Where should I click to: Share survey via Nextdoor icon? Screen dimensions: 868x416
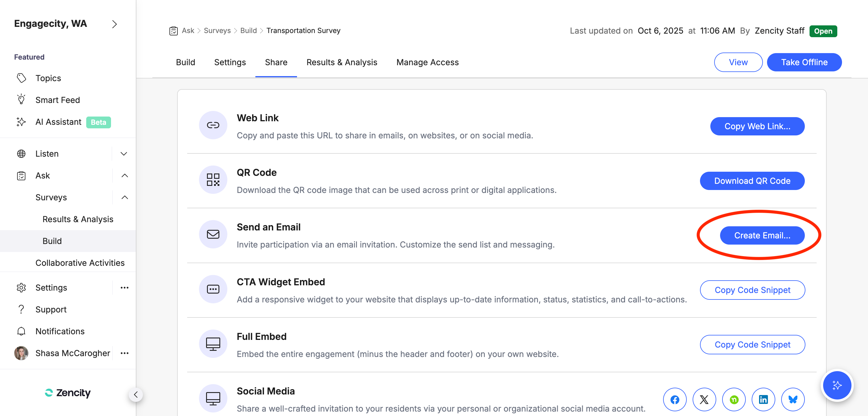pyautogui.click(x=734, y=399)
